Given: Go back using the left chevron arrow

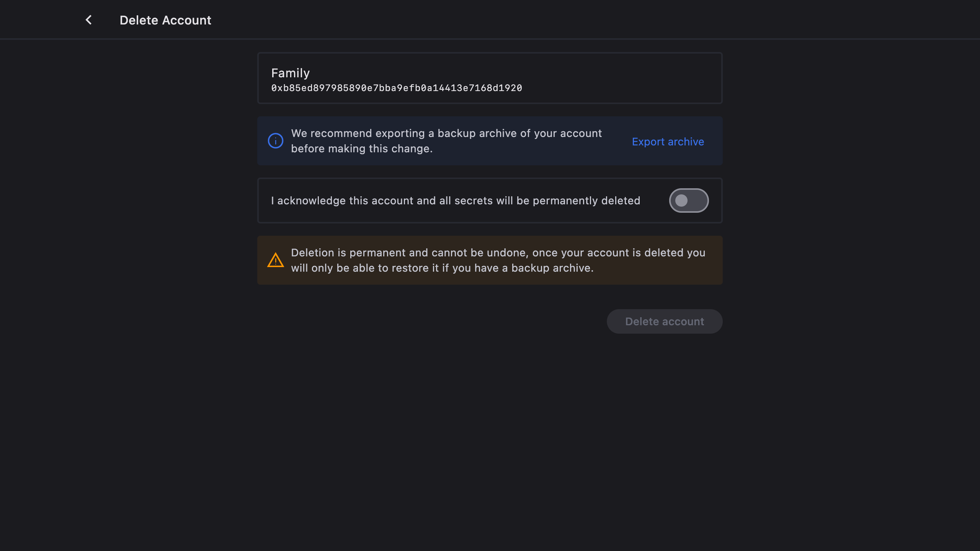Looking at the screenshot, I should pyautogui.click(x=88, y=20).
